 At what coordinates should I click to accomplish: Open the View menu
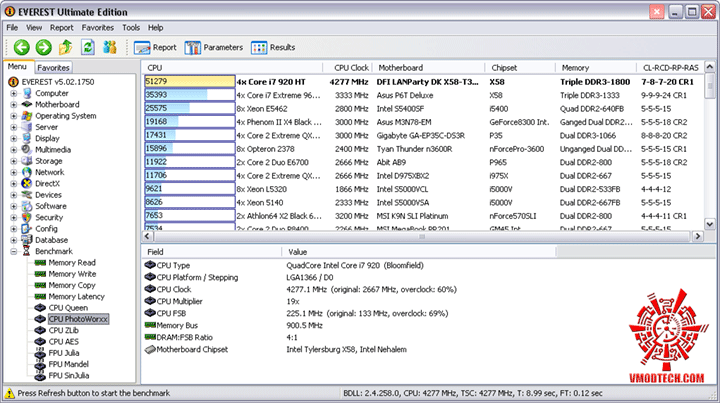34,28
